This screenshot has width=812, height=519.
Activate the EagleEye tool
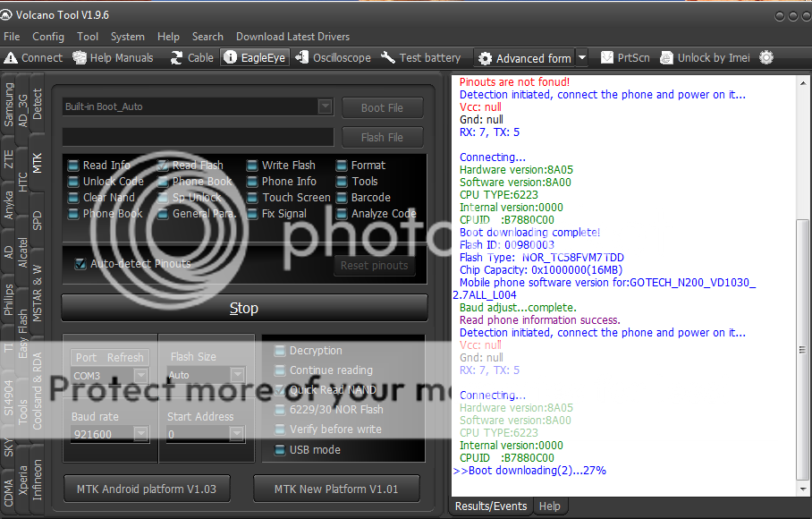tap(254, 57)
